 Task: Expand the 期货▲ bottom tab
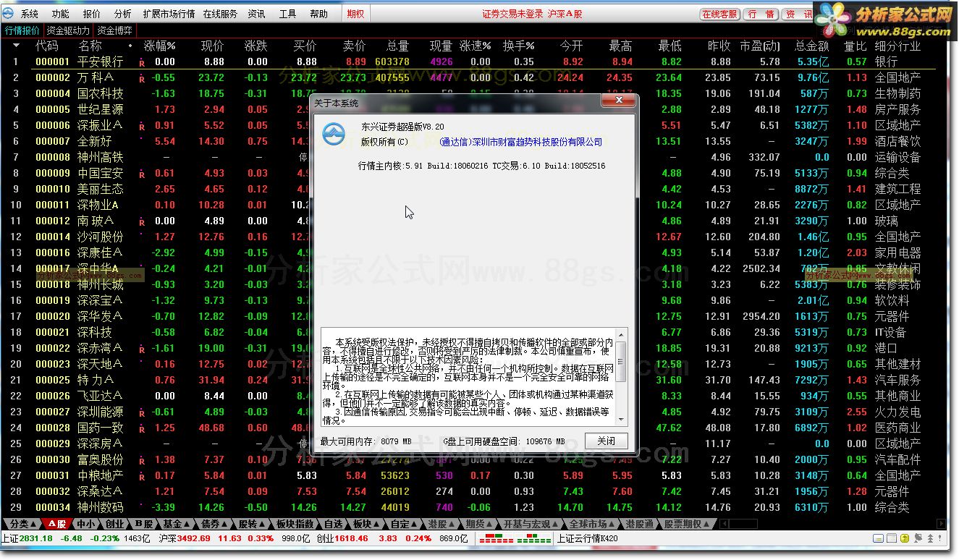[x=478, y=524]
